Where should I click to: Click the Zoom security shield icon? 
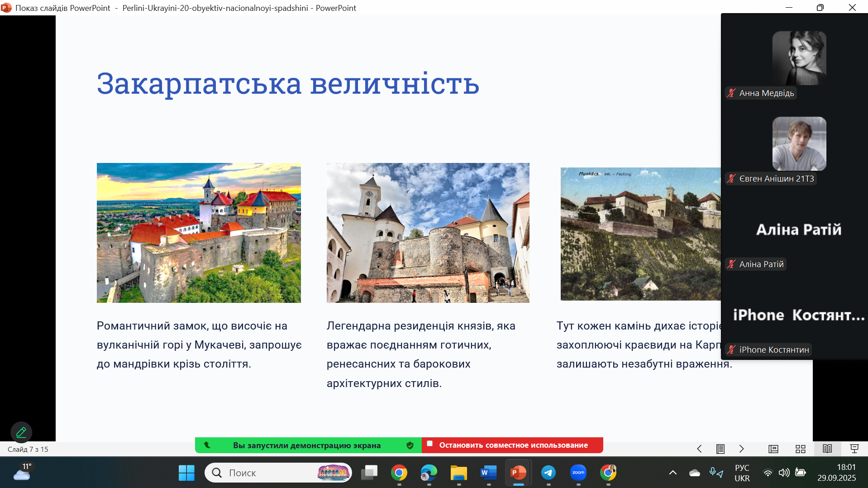click(410, 445)
